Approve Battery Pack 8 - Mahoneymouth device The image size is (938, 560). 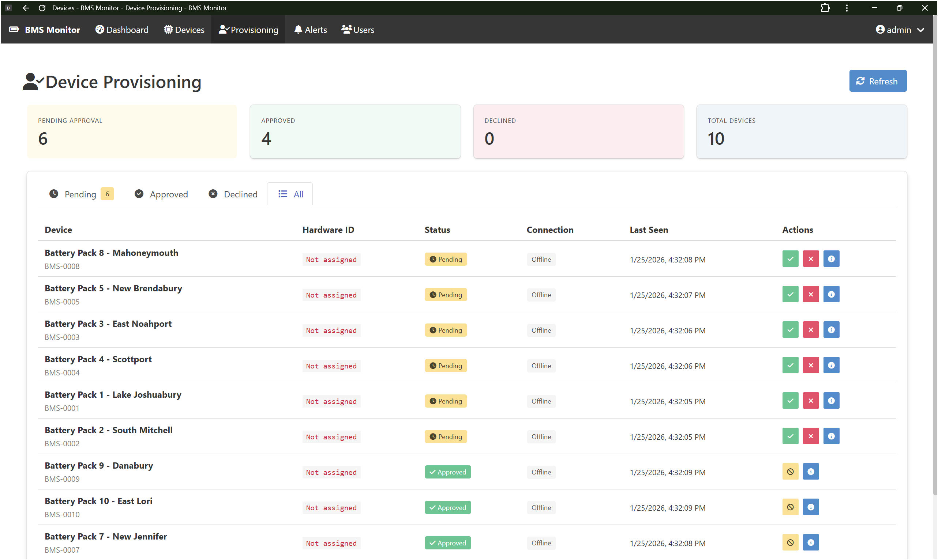[790, 259]
